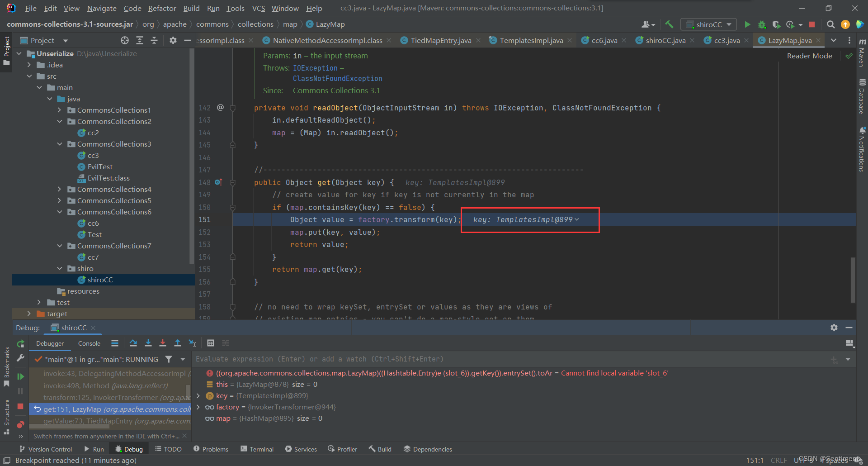Click the editor vertical scrollbar thumb
The height and width of the screenshot is (466, 868).
pyautogui.click(x=853, y=280)
